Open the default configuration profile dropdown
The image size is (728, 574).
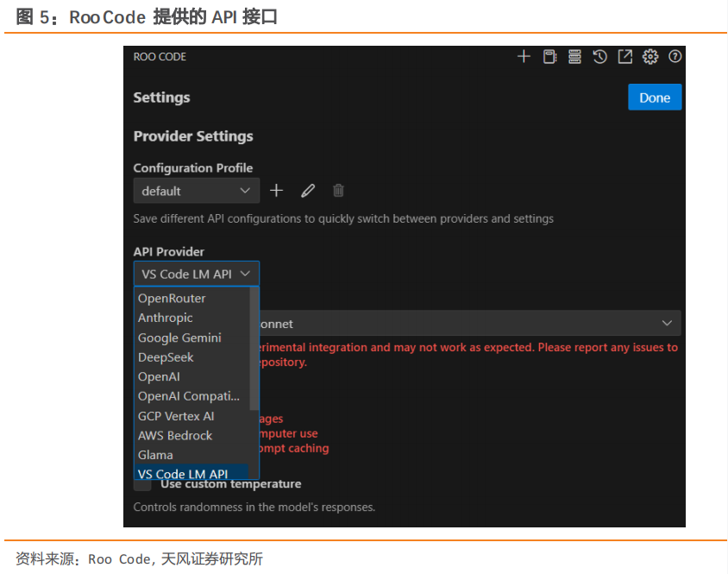point(196,191)
